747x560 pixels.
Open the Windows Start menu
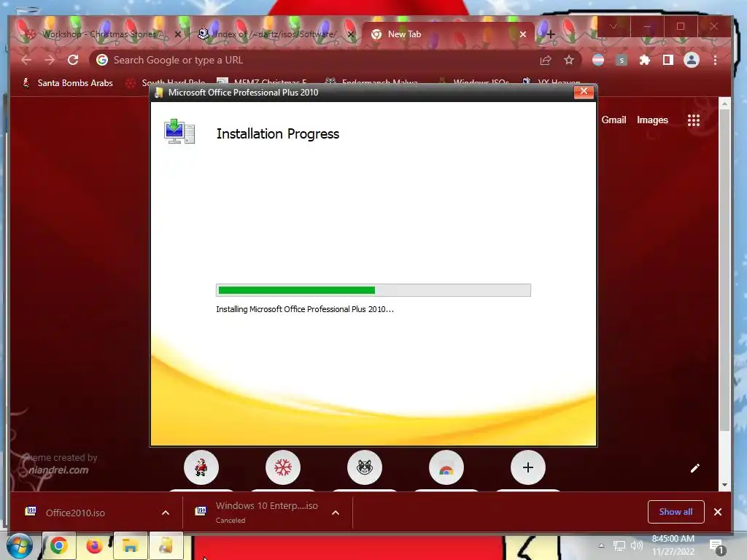[19, 545]
